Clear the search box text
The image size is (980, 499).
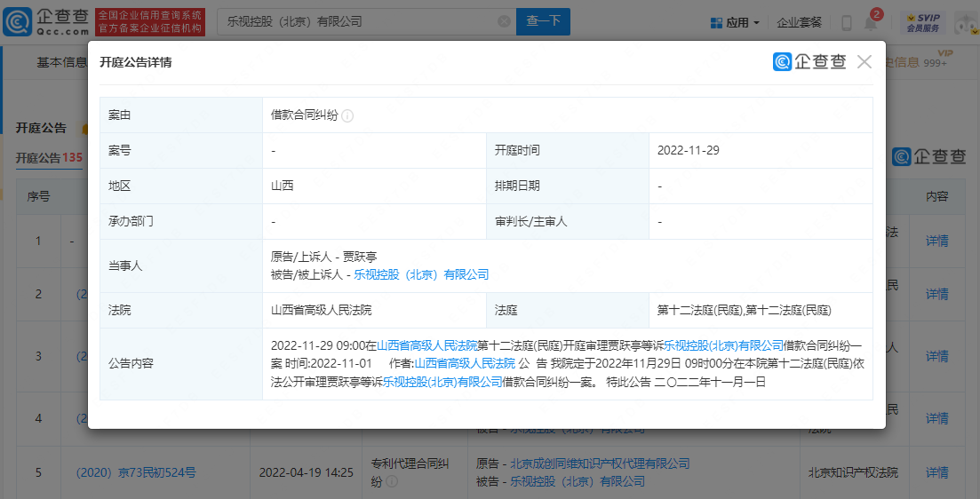tap(504, 21)
